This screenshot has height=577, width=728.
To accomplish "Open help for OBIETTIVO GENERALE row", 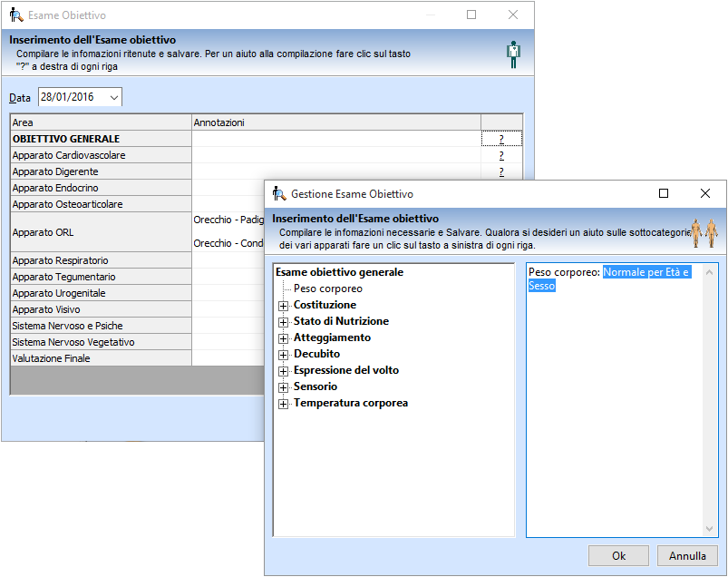I will pyautogui.click(x=501, y=139).
